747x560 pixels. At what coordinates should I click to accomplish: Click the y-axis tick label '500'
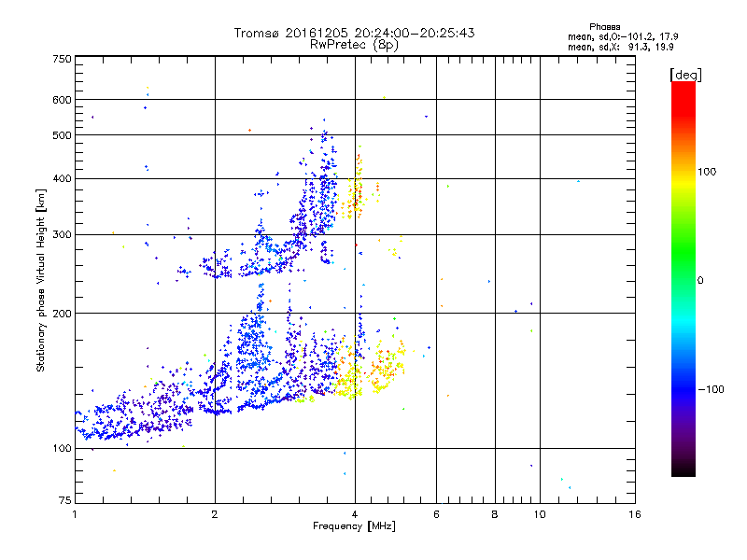click(62, 135)
